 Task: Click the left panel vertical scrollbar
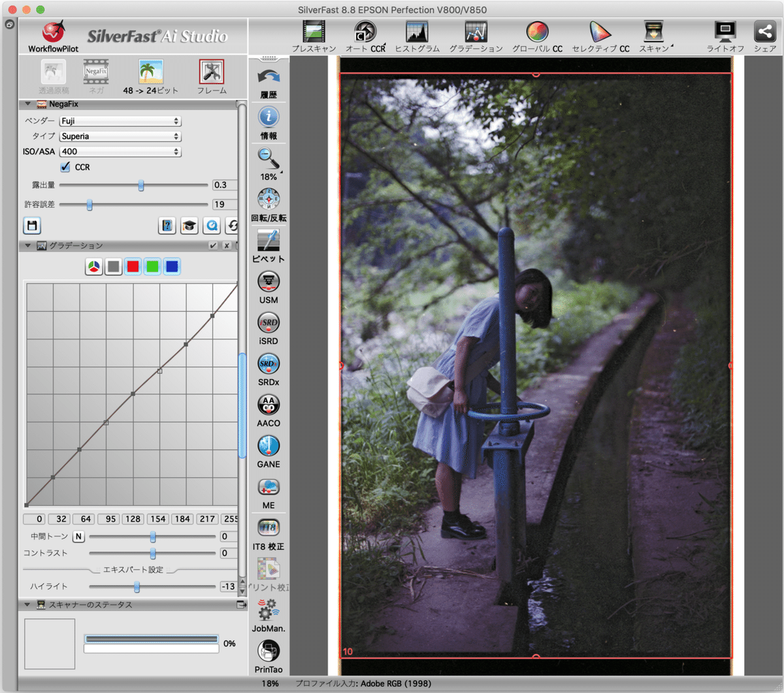242,405
